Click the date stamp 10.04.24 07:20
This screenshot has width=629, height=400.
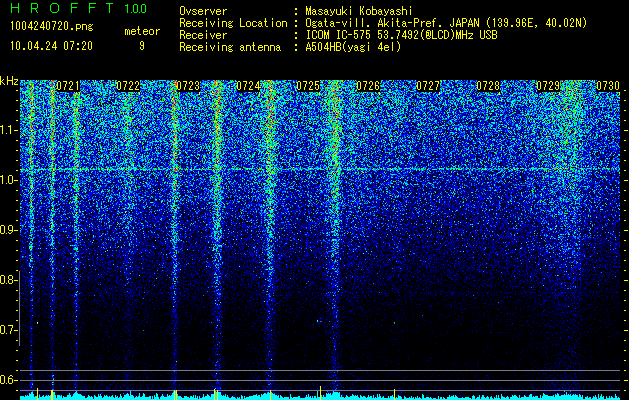[x=51, y=46]
